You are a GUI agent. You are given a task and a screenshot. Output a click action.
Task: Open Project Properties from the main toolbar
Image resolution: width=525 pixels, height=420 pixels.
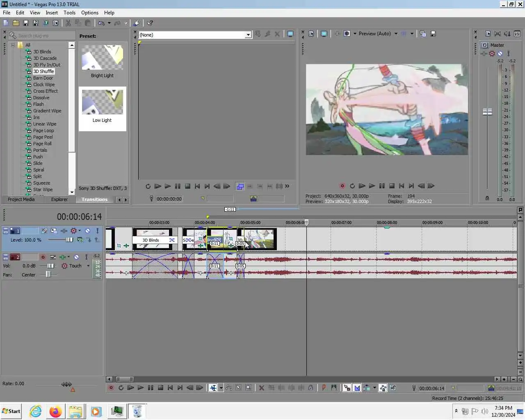coord(55,23)
